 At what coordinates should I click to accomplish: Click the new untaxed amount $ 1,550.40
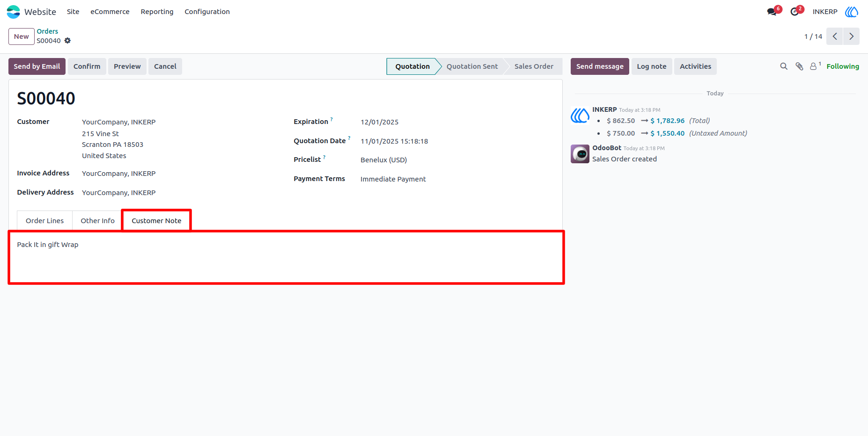coord(667,133)
